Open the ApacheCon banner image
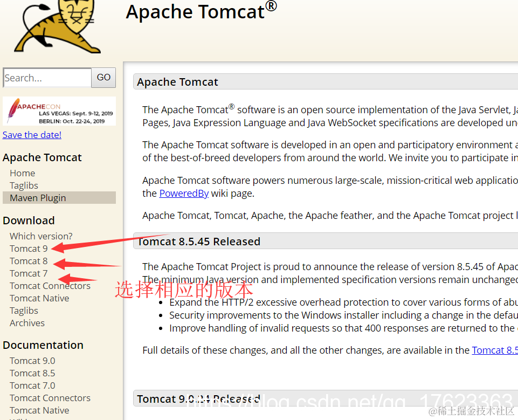Viewport: 518px width, 420px height. pyautogui.click(x=59, y=111)
